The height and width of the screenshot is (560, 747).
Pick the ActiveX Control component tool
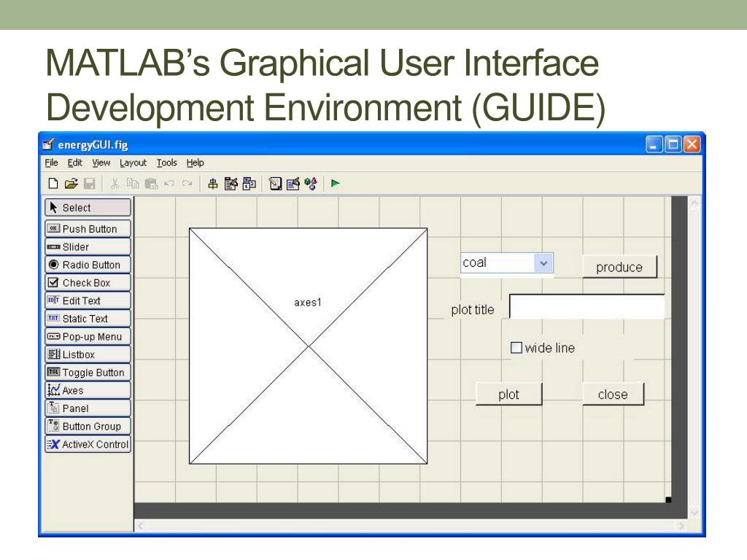(x=88, y=444)
